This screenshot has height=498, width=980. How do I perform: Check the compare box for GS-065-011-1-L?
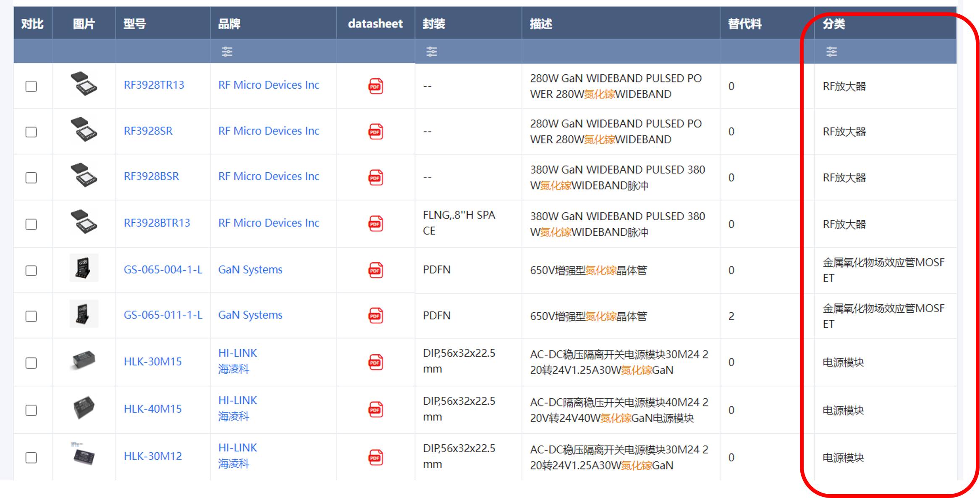point(31,316)
